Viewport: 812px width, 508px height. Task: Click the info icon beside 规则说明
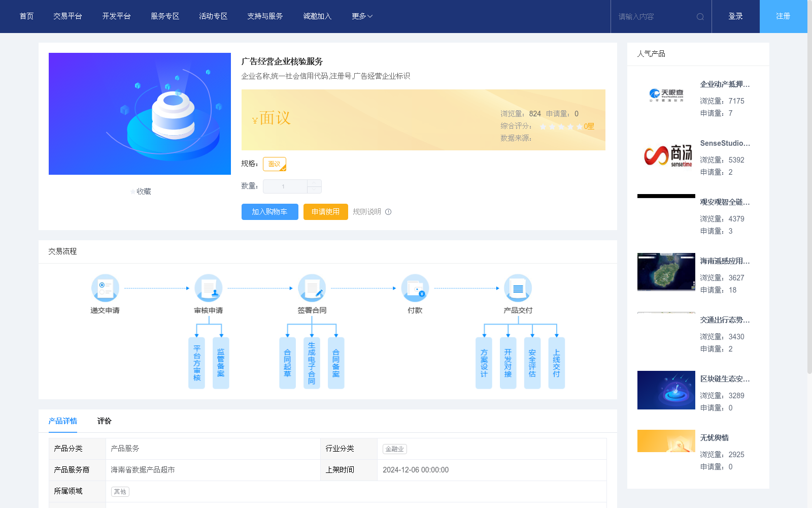point(388,212)
